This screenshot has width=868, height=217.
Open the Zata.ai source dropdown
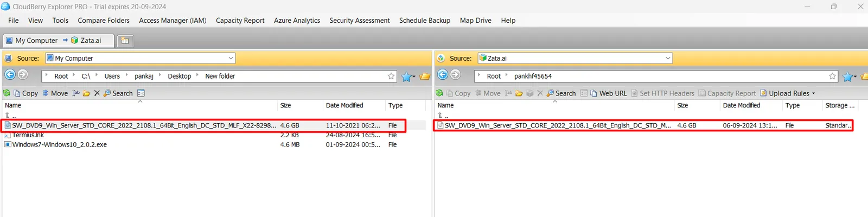coord(668,58)
